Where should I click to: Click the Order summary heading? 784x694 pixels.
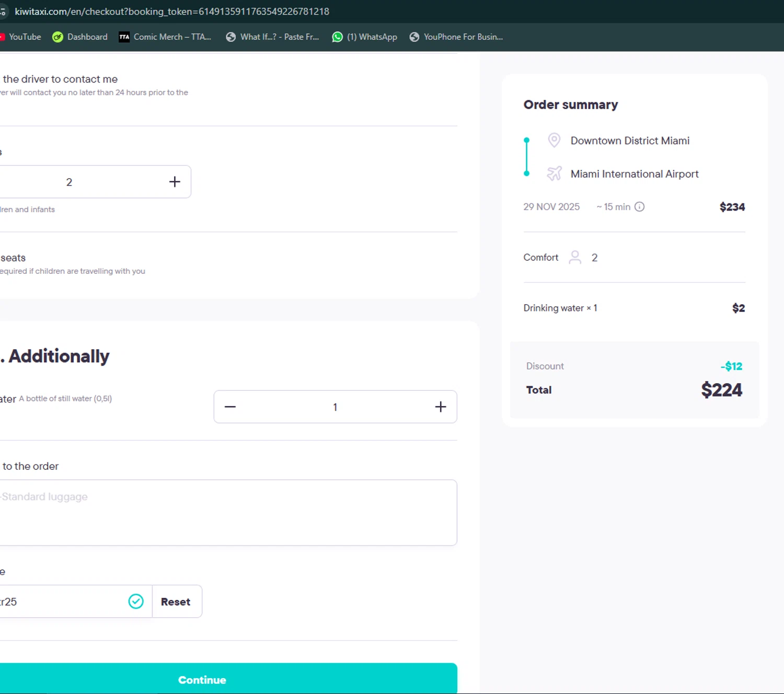pos(571,105)
